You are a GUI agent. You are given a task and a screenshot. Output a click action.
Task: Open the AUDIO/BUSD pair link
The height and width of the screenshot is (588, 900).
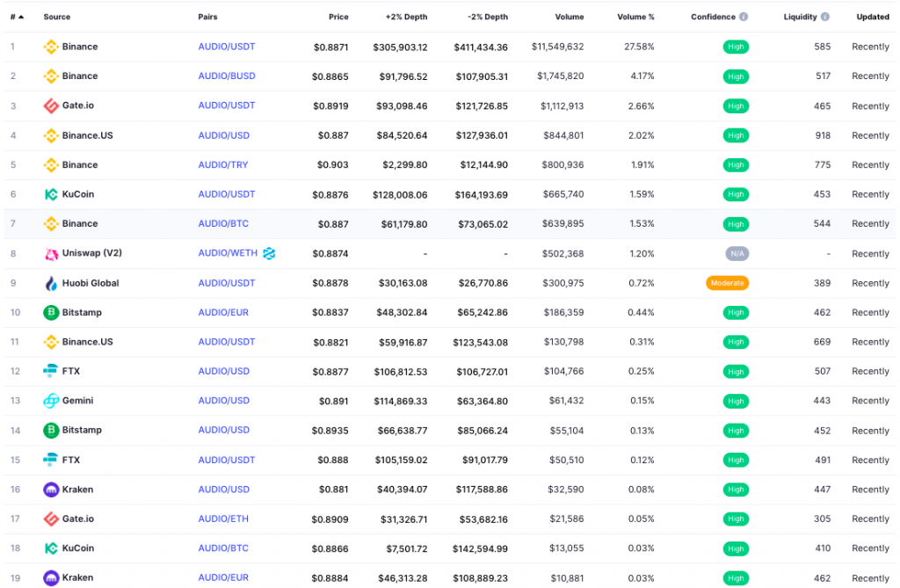227,76
